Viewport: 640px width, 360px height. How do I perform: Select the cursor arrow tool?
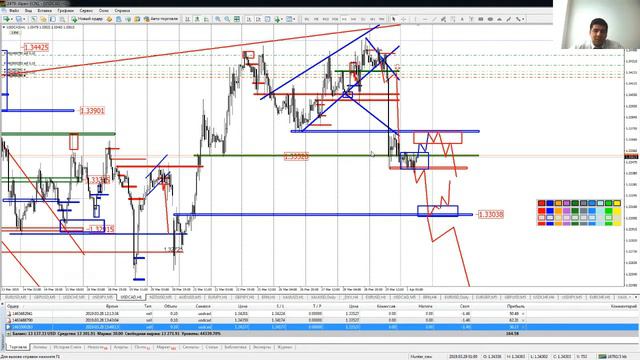(x=394, y=19)
